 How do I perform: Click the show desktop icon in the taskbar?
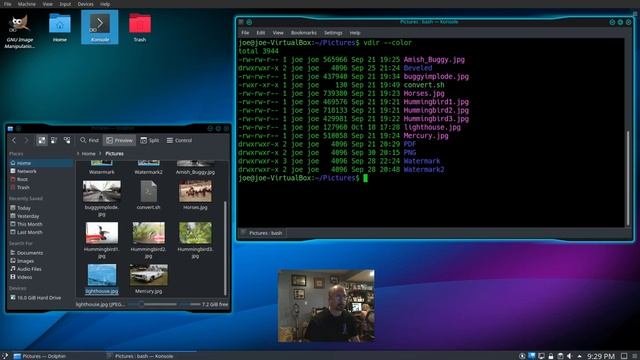[x=624, y=356]
